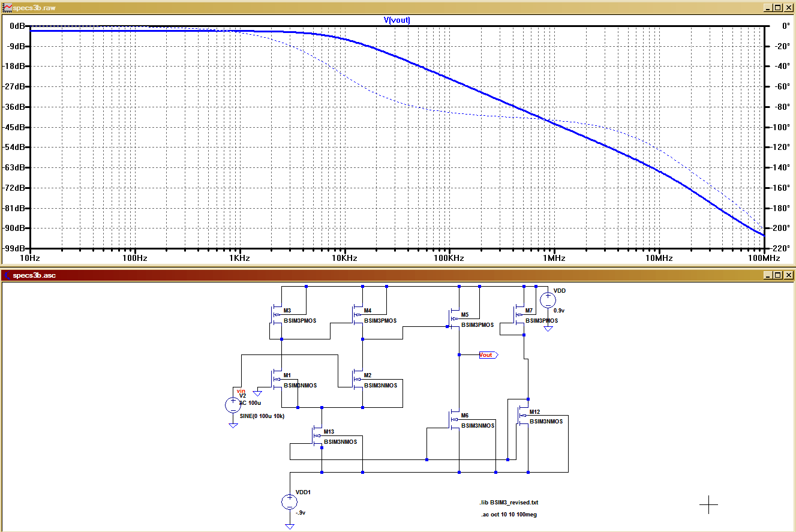The width and height of the screenshot is (796, 532).
Task: Click the 10Hz label on the frequency axis
Action: (x=30, y=258)
